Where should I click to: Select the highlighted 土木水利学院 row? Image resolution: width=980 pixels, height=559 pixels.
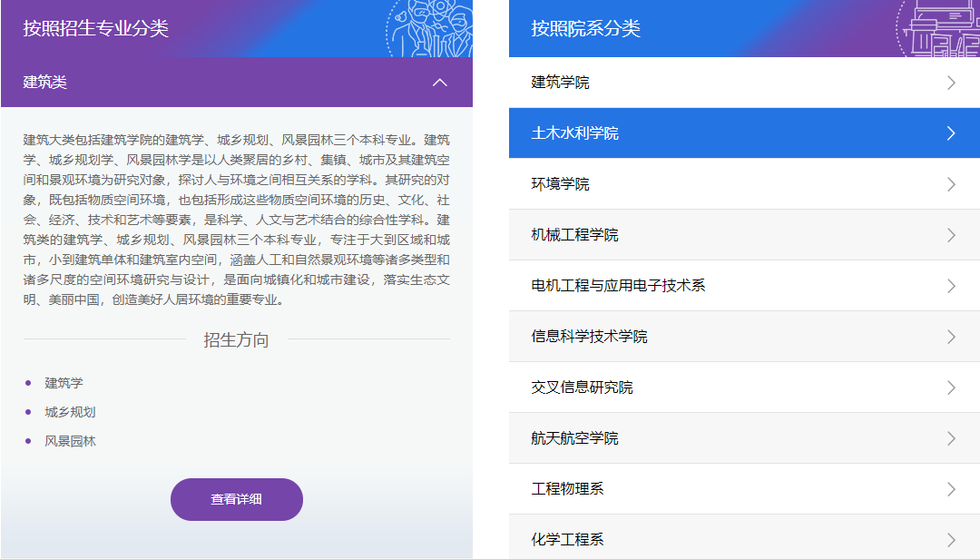[574, 133]
